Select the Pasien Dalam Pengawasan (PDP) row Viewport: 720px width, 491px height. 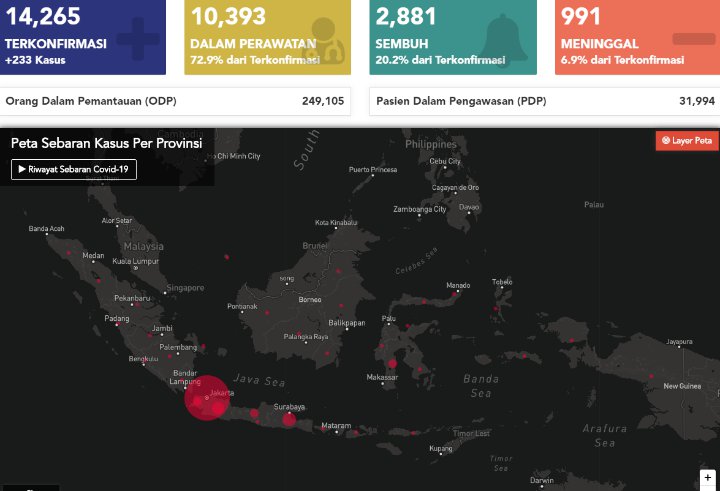tap(545, 101)
